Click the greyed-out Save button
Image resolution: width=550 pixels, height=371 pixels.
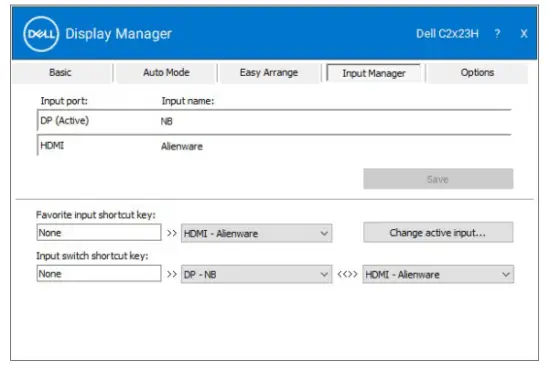[x=438, y=179]
